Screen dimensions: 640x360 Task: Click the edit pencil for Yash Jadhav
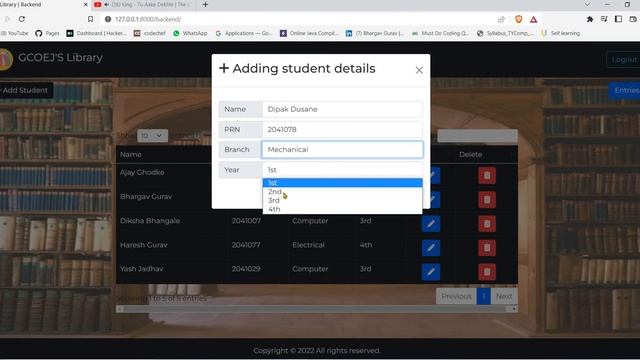pyautogui.click(x=431, y=272)
